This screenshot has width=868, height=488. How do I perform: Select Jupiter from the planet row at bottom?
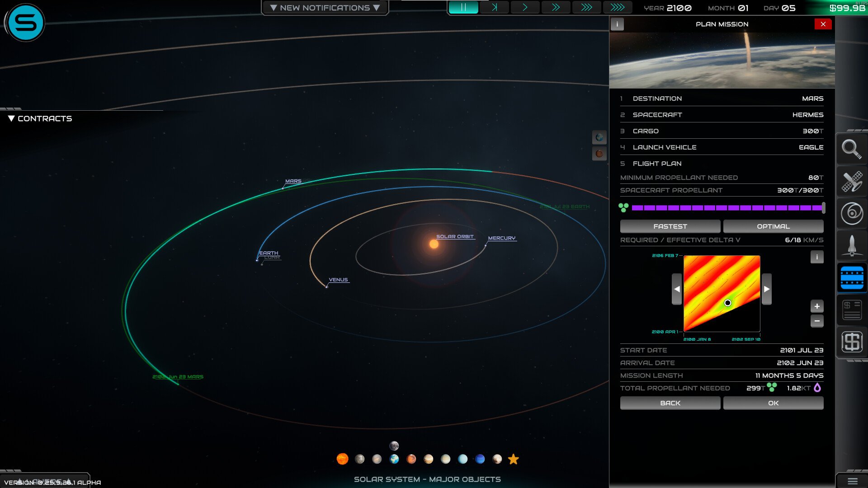pos(428,459)
